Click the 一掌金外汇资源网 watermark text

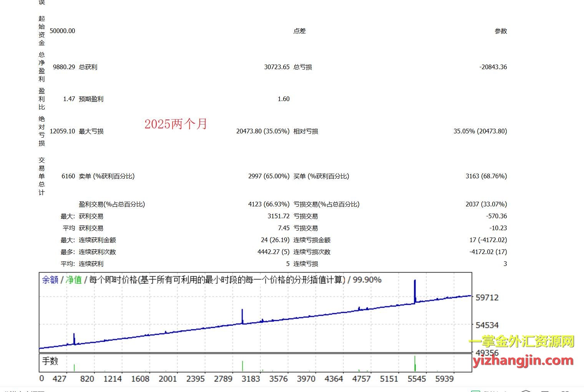(521, 341)
